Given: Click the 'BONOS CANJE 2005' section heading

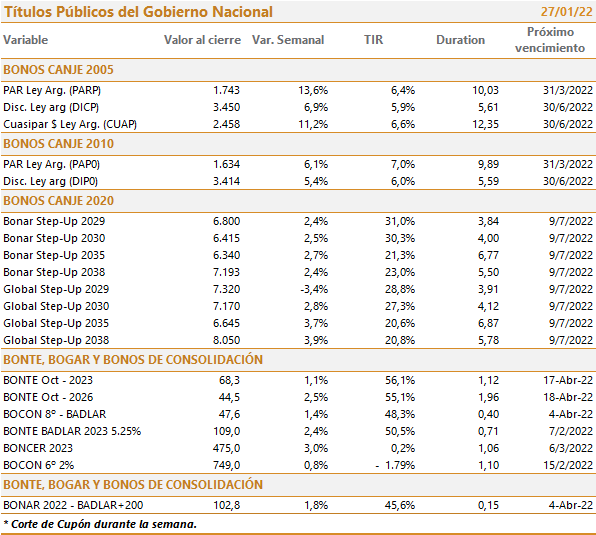Looking at the screenshot, I should pyautogui.click(x=59, y=70).
